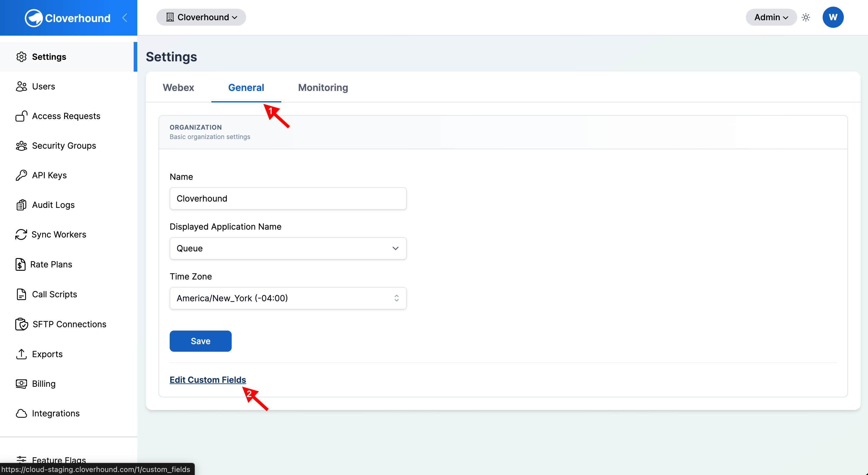The image size is (868, 475).
Task: Click the ORGANIZATION section title
Action: pyautogui.click(x=195, y=127)
